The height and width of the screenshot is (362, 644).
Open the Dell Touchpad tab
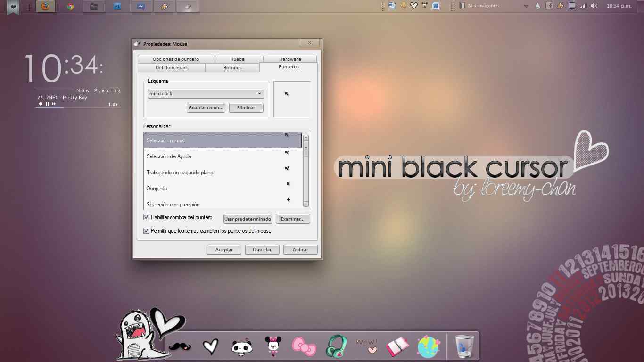[171, 67]
